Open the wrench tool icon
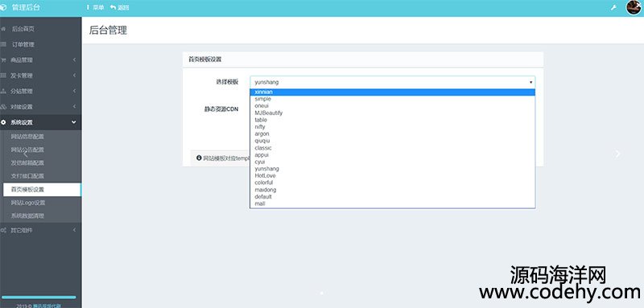The height and width of the screenshot is (308, 644). (613, 7)
